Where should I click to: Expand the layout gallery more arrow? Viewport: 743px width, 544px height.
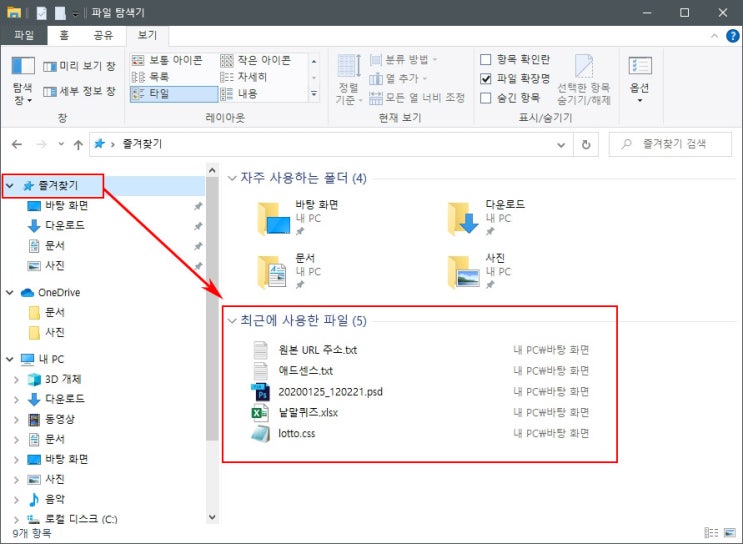pyautogui.click(x=314, y=94)
